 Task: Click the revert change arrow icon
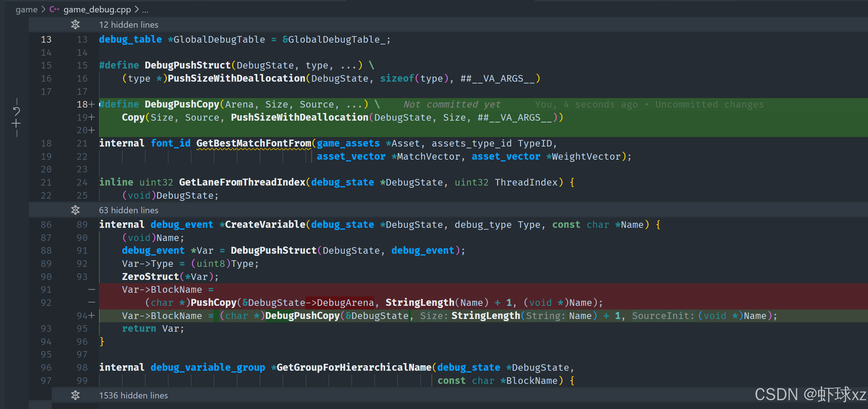click(16, 111)
